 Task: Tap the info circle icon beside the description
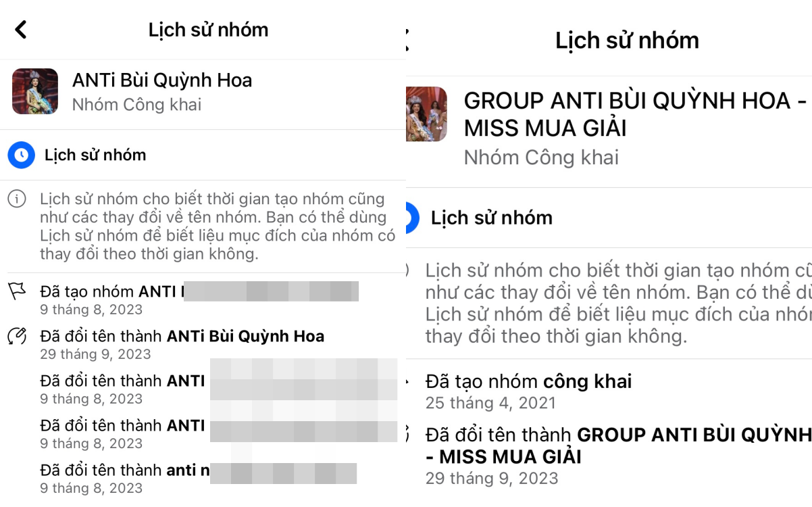(x=17, y=199)
